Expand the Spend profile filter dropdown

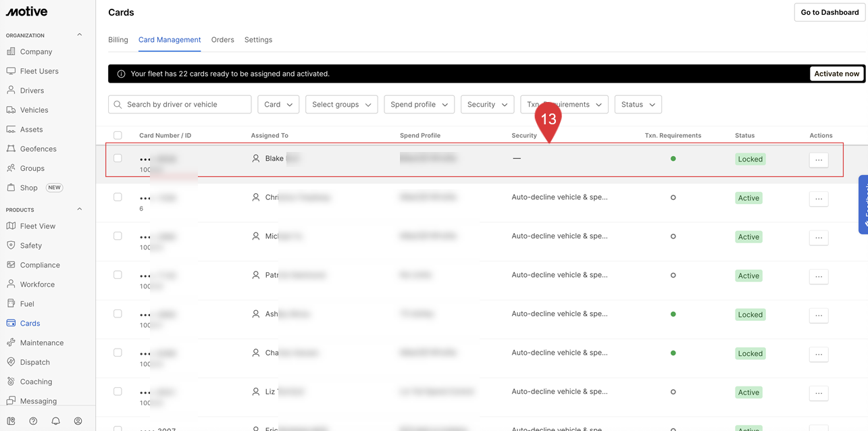tap(419, 105)
